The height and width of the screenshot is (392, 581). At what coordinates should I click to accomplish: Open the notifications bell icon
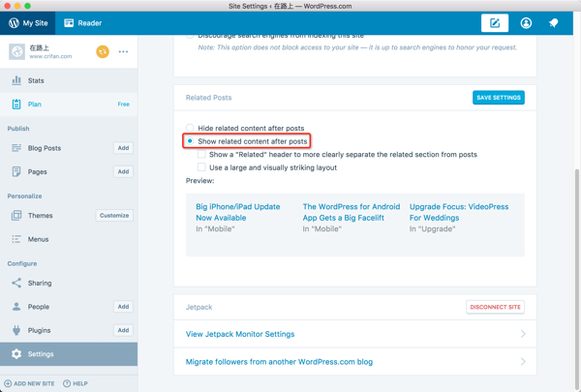pyautogui.click(x=554, y=23)
